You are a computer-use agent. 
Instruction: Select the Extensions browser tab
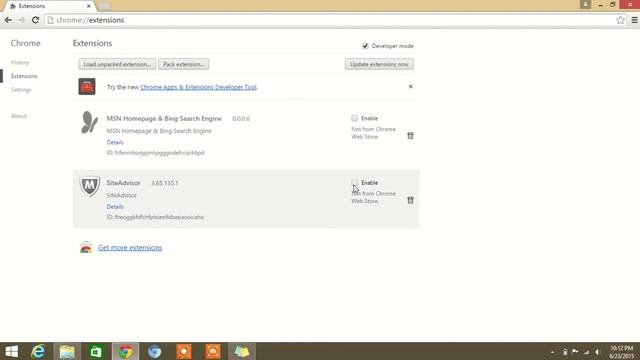coord(49,6)
